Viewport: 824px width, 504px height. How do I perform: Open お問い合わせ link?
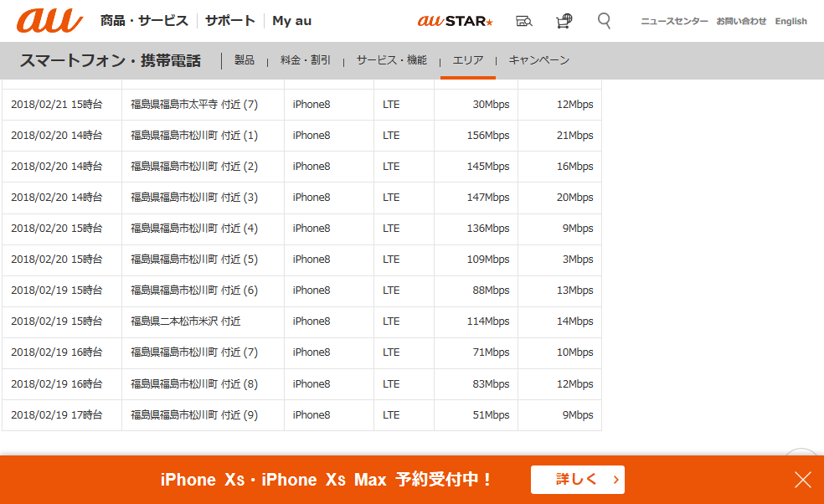(x=741, y=21)
